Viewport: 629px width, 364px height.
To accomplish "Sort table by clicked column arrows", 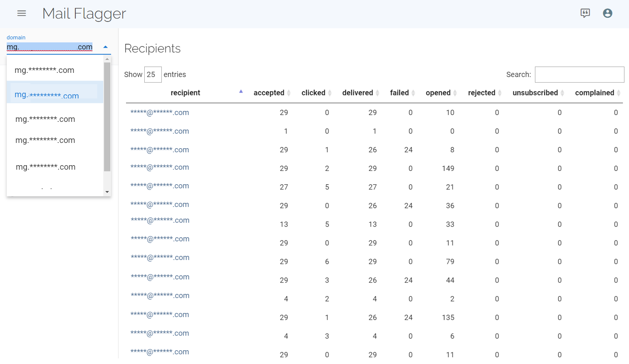I will pyautogui.click(x=330, y=93).
